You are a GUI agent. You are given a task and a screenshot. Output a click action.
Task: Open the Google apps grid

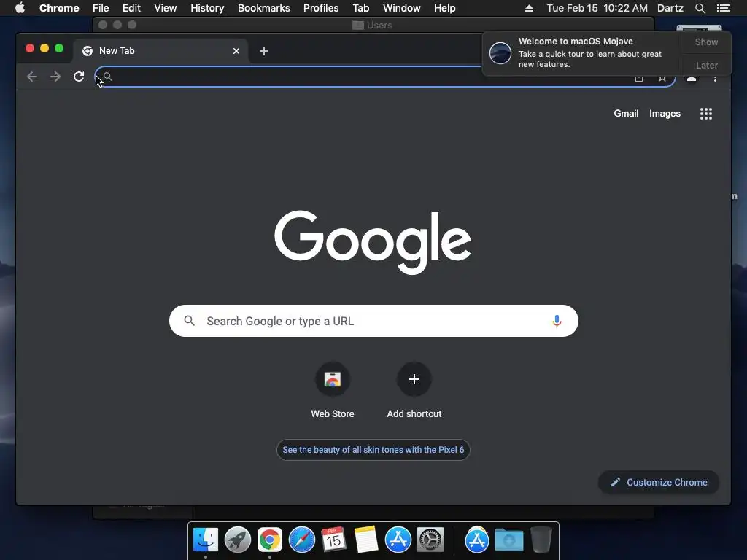pyautogui.click(x=706, y=114)
